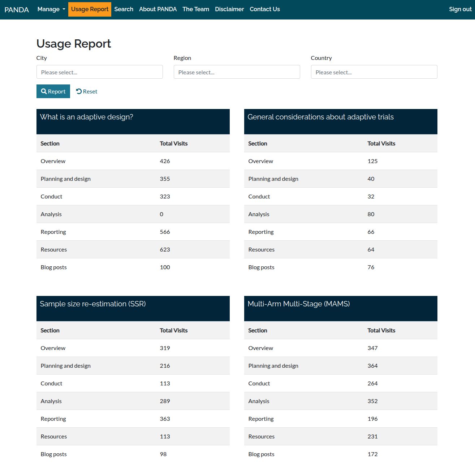View the Disclaimer page
The image size is (475, 476).
229,9
